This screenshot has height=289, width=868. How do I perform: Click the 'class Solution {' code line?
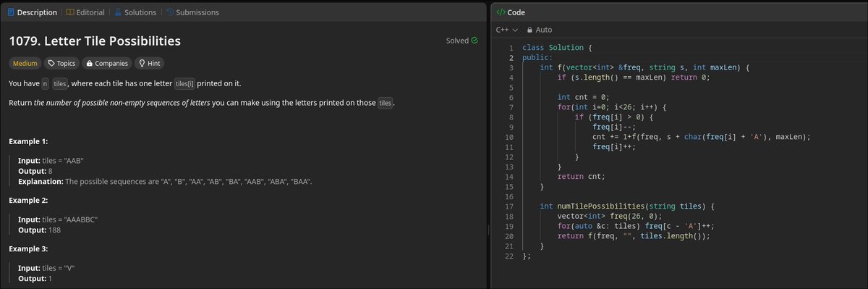point(558,48)
